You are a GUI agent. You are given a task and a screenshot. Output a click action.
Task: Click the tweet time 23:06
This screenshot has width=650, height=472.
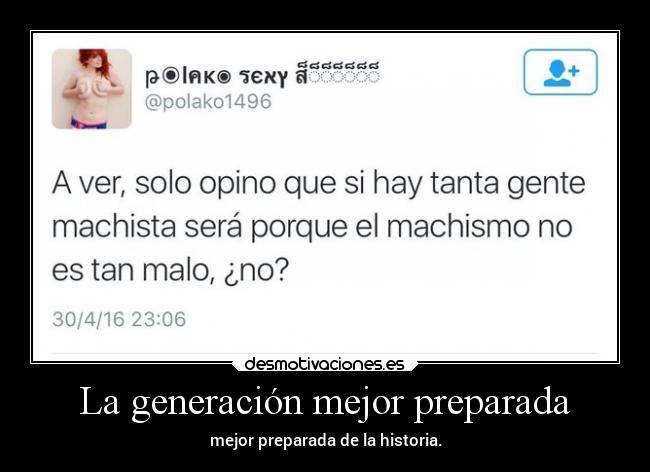point(159,319)
